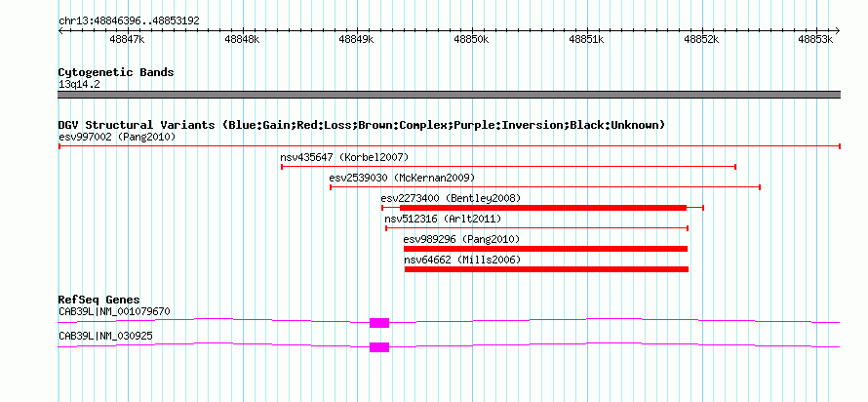Screen dimensions: 868x402
Task: Click the right arrowhead of the ruler
Action: coord(838,31)
